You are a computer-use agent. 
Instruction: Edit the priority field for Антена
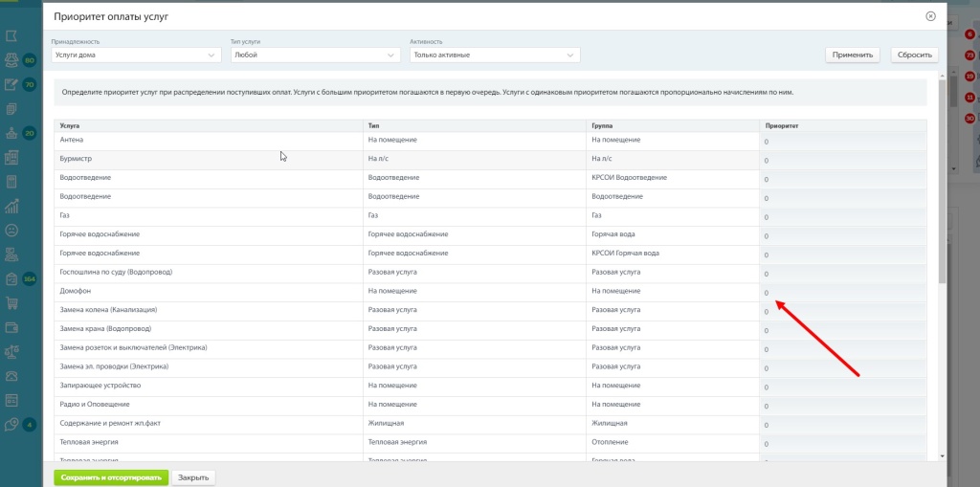(x=843, y=142)
